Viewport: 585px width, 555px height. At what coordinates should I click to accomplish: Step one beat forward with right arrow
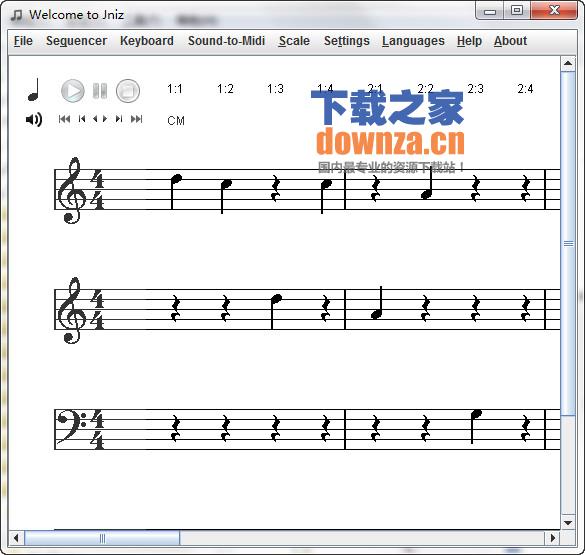point(105,119)
